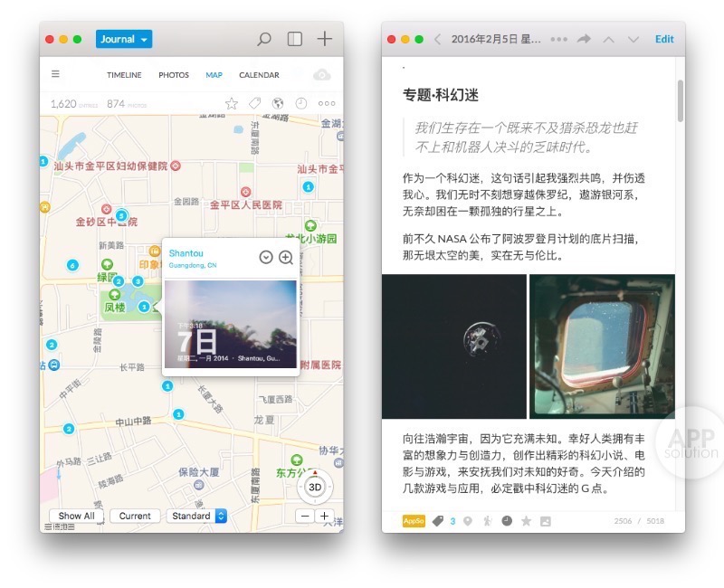This screenshot has width=724, height=588.
Task: Open the clock time filter icon
Action: [x=300, y=103]
